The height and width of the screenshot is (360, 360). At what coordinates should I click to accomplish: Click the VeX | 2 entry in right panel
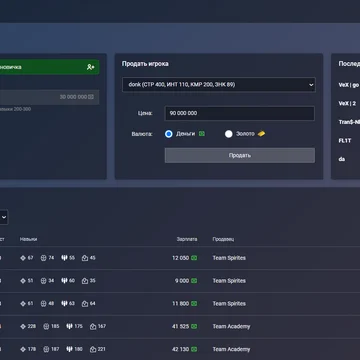[347, 104]
